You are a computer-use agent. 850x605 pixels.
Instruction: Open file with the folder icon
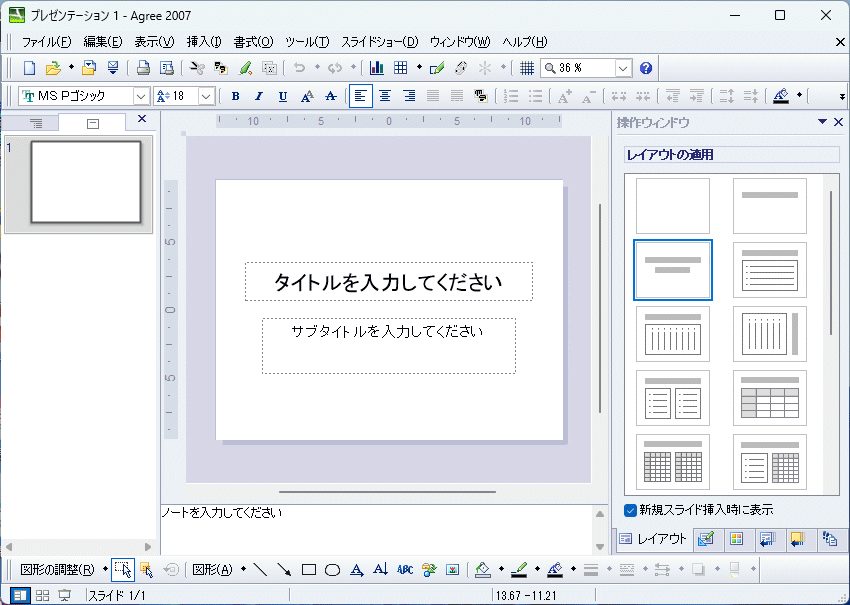pos(53,68)
